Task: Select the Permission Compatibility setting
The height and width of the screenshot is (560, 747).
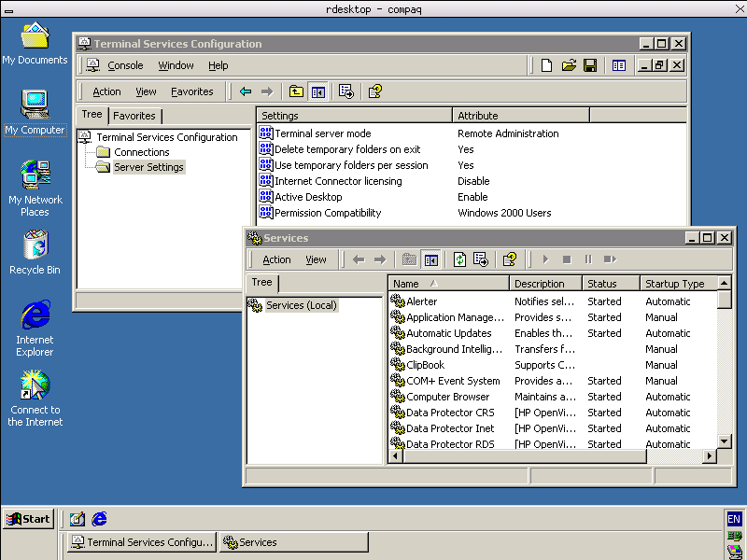Action: click(x=328, y=213)
